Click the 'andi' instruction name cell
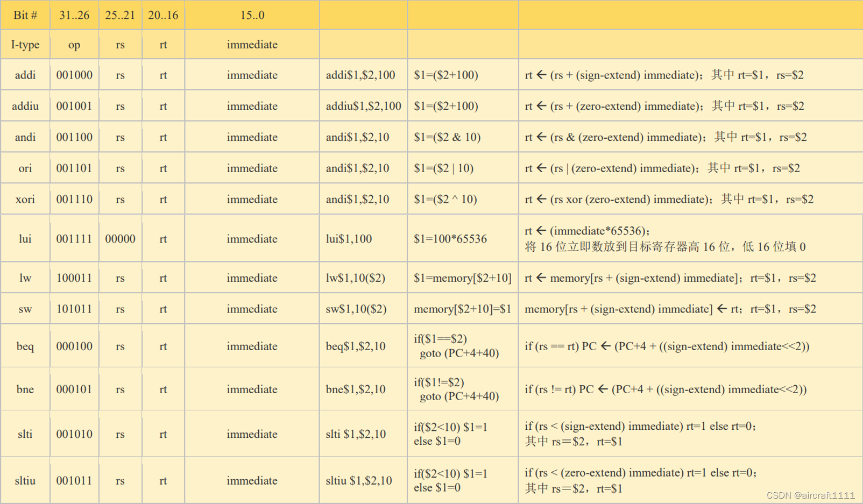 (x=25, y=137)
